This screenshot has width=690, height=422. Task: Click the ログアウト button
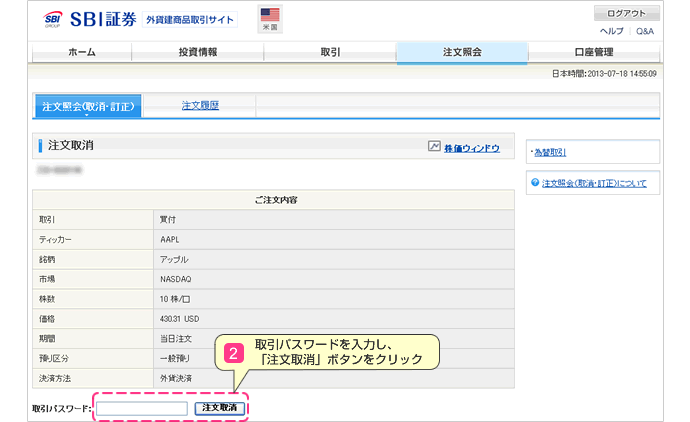(627, 13)
